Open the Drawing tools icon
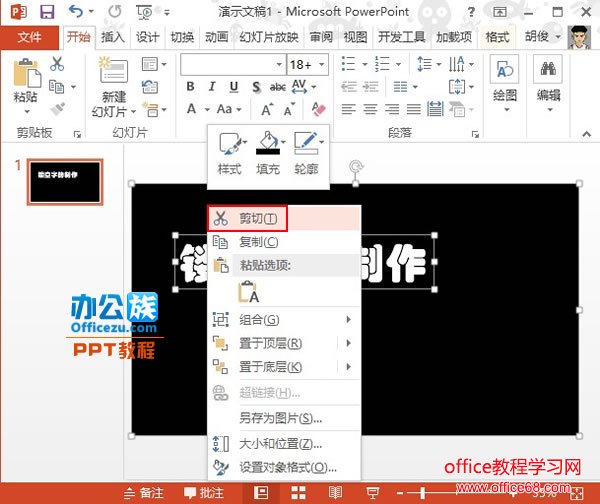 click(x=504, y=69)
